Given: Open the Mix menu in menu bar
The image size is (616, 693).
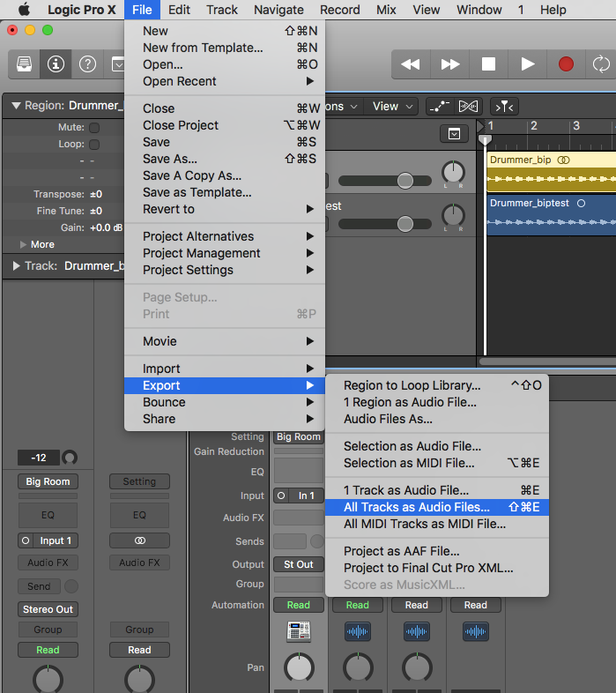Looking at the screenshot, I should (386, 10).
